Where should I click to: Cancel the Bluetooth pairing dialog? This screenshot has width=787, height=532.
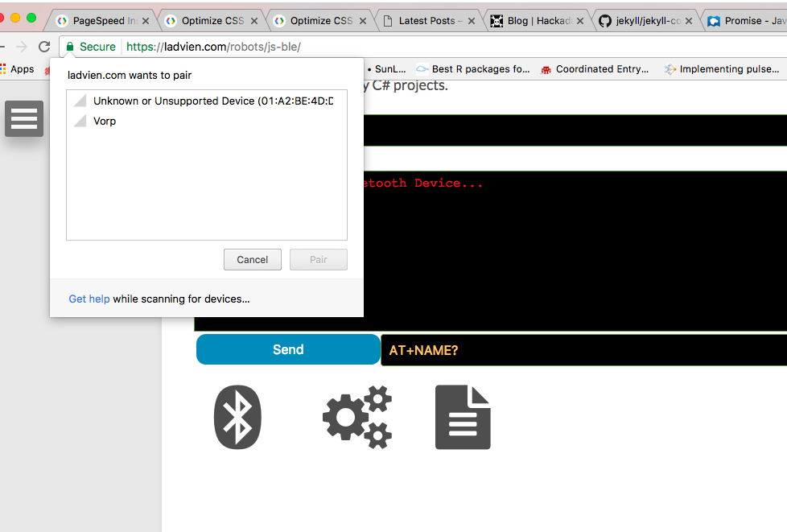click(252, 259)
